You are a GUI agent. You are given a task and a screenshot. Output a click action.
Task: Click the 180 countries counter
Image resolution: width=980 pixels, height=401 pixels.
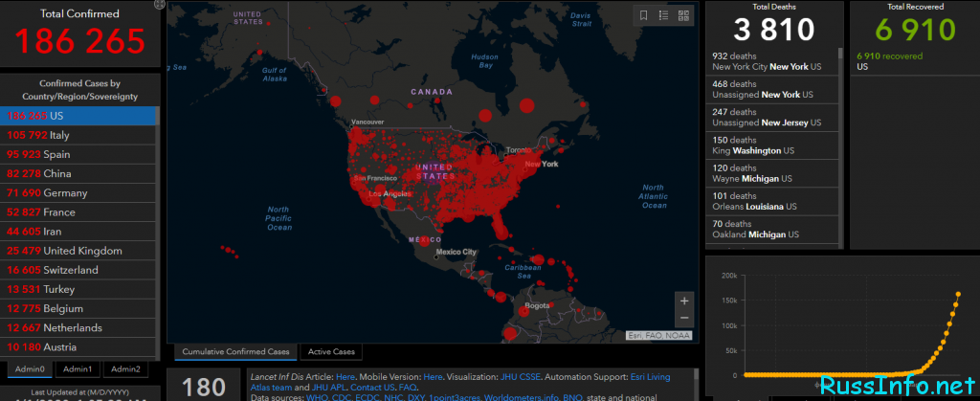coord(203,388)
